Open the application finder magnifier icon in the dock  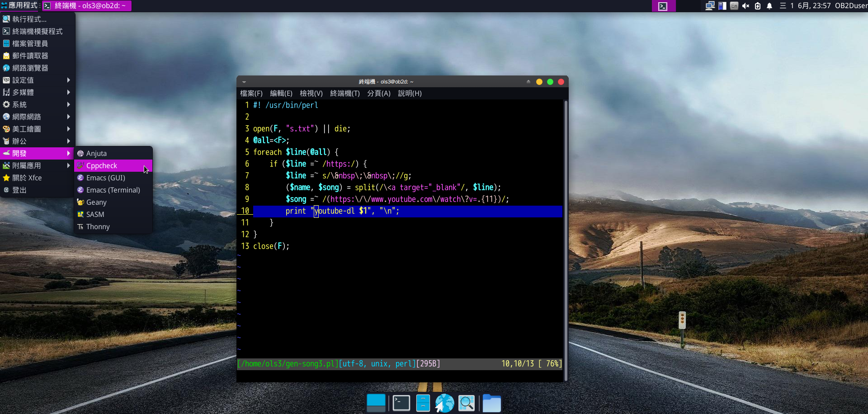(467, 403)
